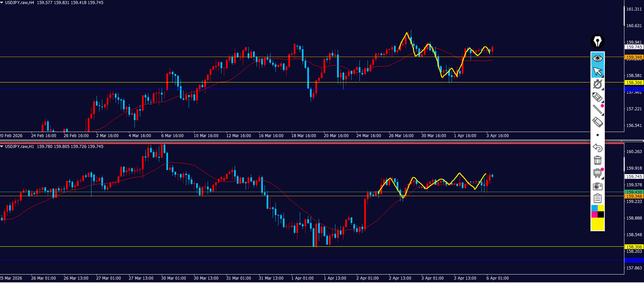The height and width of the screenshot is (283, 644).
Task: Toggle the crossed-out stopwatch tool
Action: [x=597, y=84]
